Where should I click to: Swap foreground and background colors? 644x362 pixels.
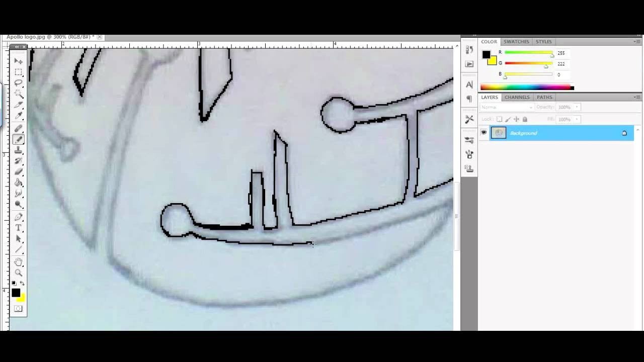pyautogui.click(x=22, y=284)
